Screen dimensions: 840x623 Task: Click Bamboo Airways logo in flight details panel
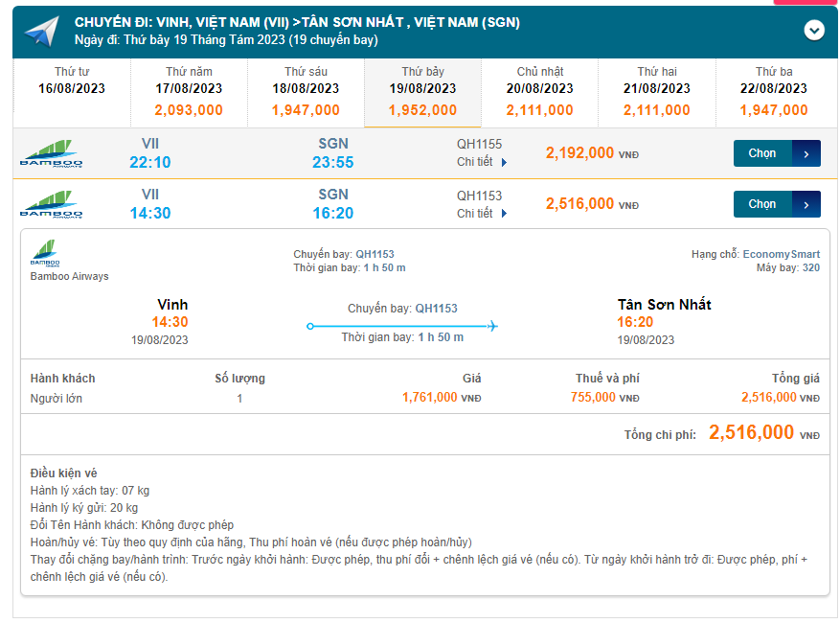[x=45, y=254]
